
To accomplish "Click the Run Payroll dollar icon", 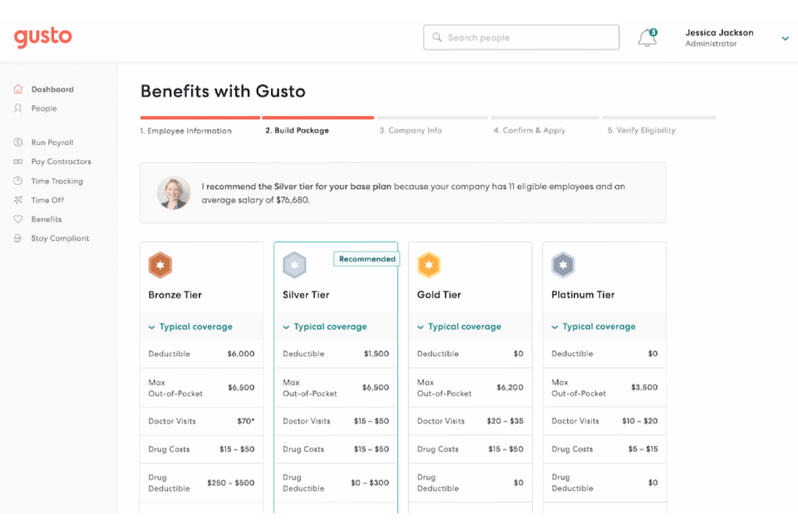I will 18,142.
